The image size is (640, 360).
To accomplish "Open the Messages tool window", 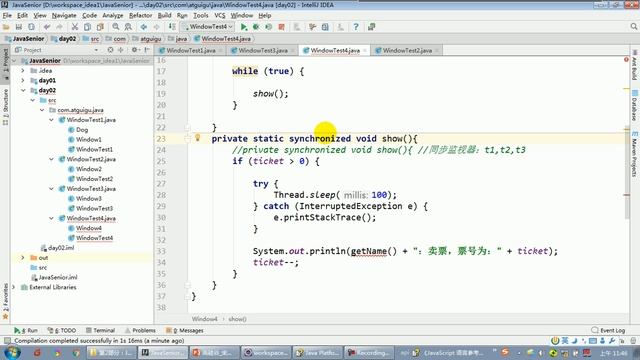I will click(x=184, y=330).
